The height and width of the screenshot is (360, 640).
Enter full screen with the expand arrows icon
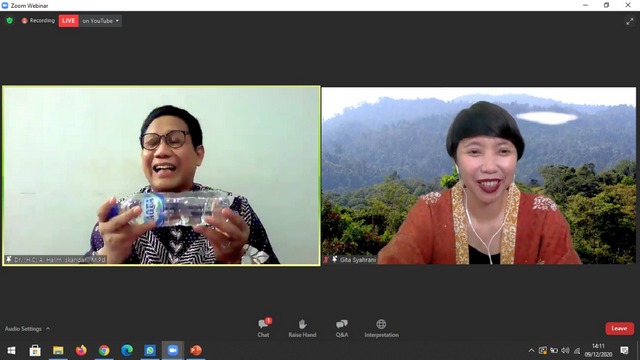629,21
